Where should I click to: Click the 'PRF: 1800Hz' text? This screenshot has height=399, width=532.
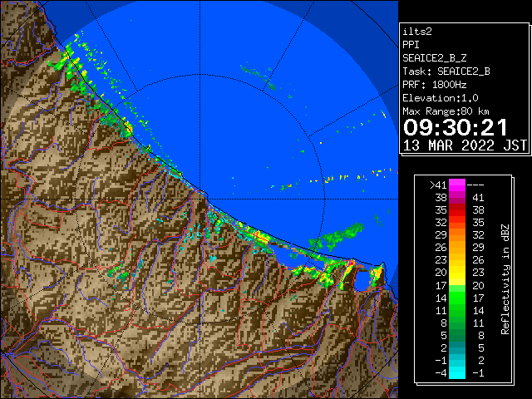(434, 85)
